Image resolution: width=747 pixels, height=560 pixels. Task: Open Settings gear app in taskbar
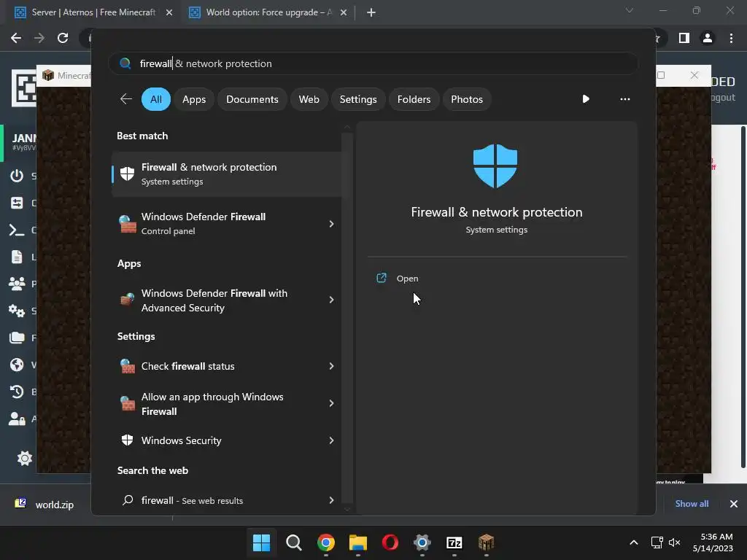[x=422, y=542]
